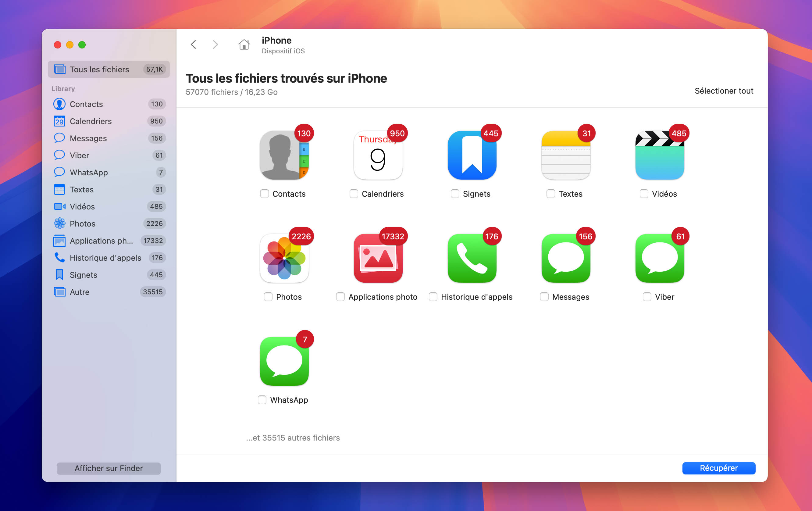812x511 pixels.
Task: Click the red 950 badge on Calendriers
Action: point(397,133)
